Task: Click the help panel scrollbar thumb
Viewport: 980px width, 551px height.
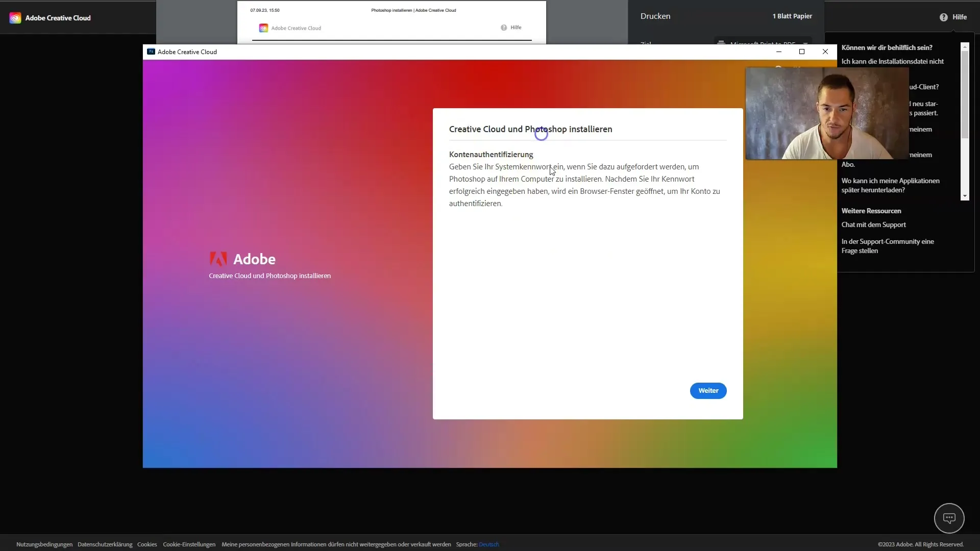Action: tap(965, 94)
